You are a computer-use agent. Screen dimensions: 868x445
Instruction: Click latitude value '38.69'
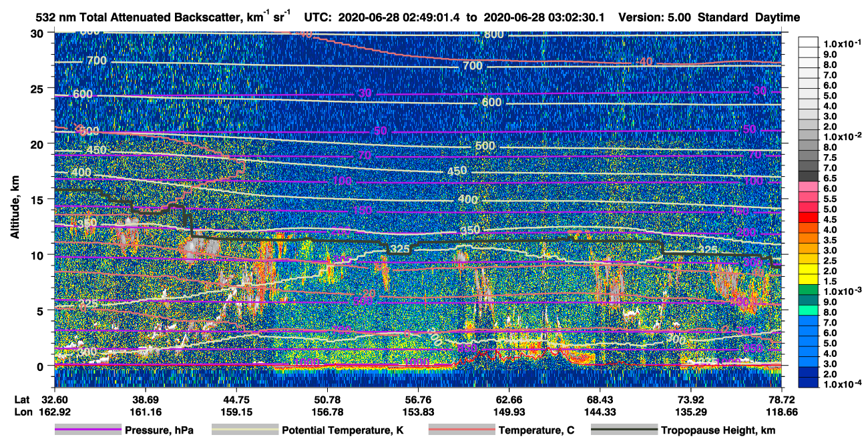(x=146, y=399)
